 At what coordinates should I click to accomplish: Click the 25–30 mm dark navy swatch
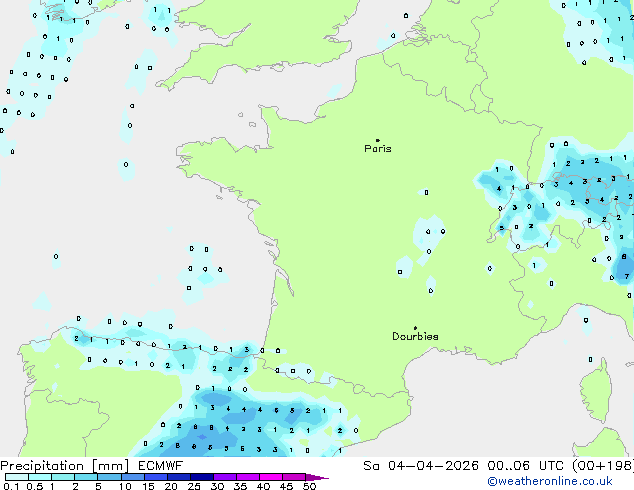pyautogui.click(x=201, y=477)
